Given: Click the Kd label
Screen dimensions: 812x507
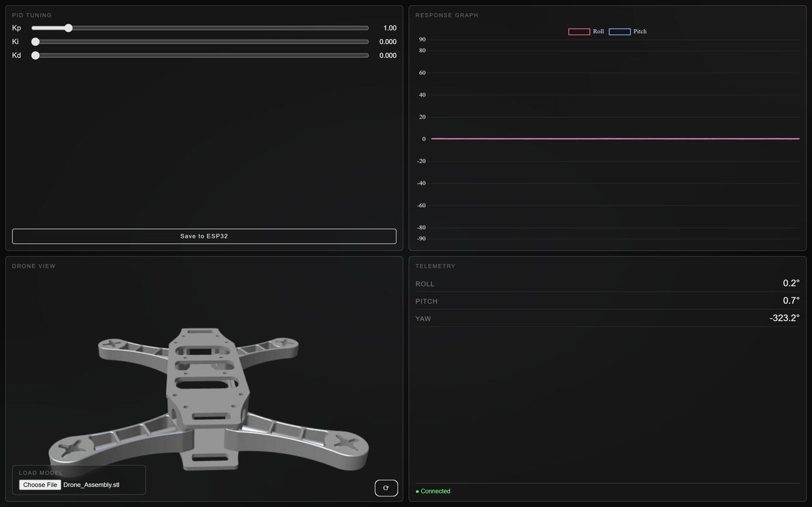Looking at the screenshot, I should [17, 55].
